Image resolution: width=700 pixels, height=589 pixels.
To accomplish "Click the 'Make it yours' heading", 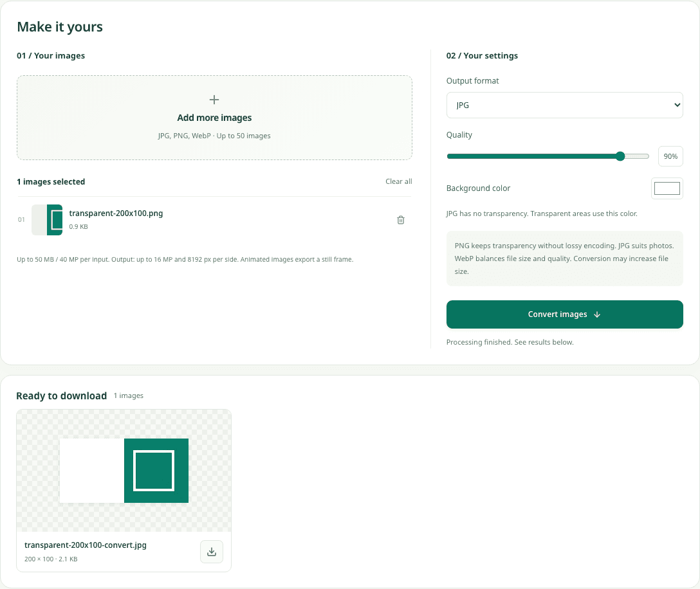I will coord(60,27).
